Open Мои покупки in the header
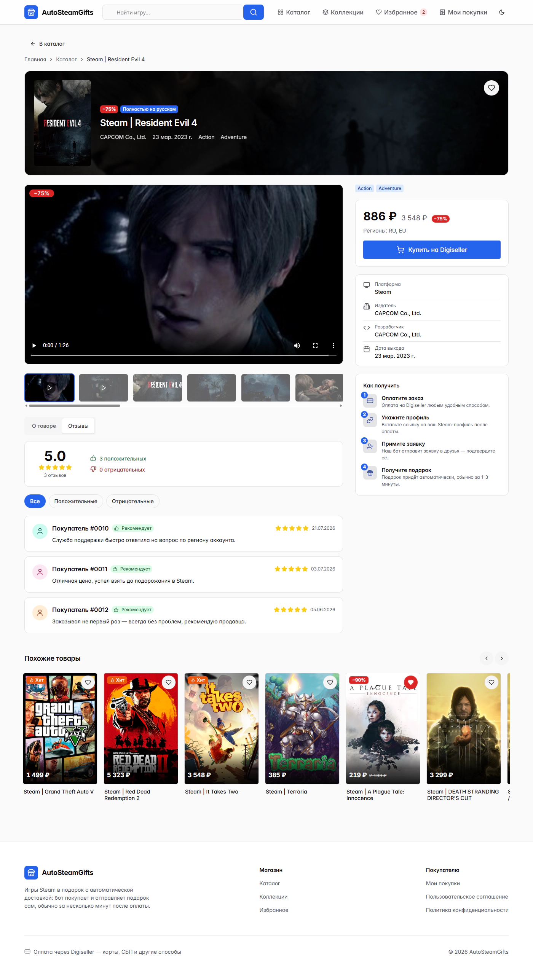 (463, 12)
